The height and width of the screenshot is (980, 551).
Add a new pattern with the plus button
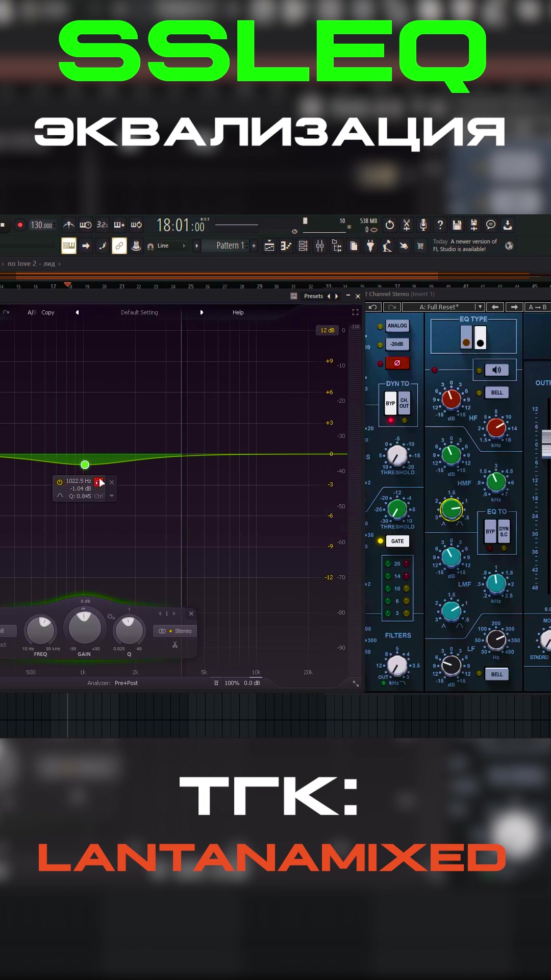point(254,246)
